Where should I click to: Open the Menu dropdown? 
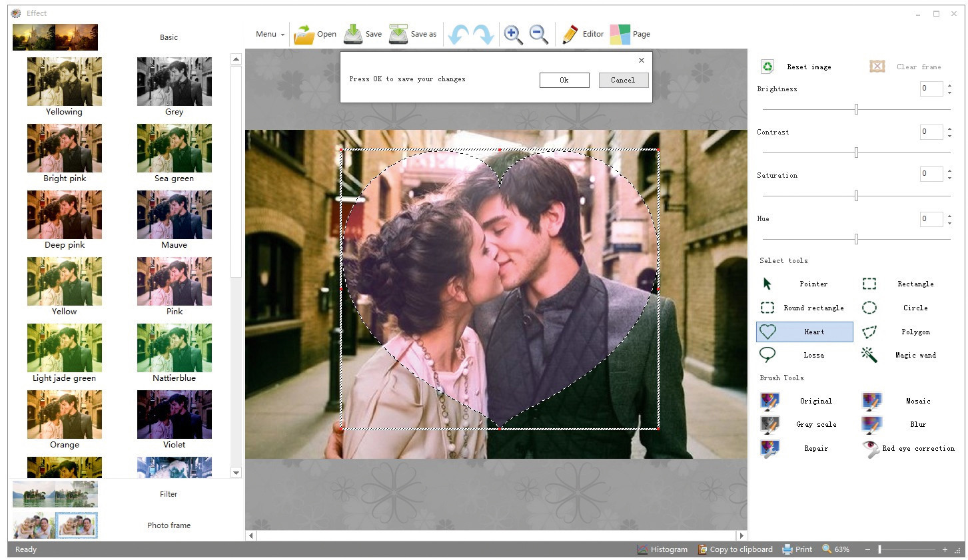[x=270, y=34]
